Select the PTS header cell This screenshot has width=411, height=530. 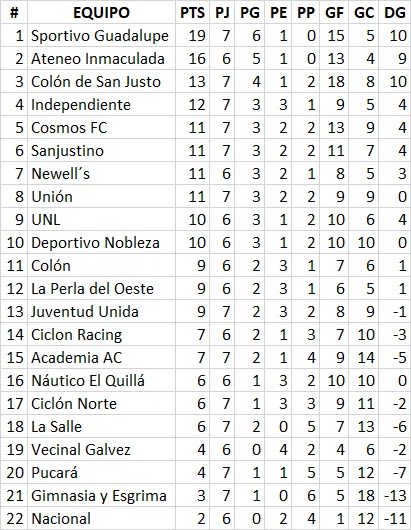(192, 13)
